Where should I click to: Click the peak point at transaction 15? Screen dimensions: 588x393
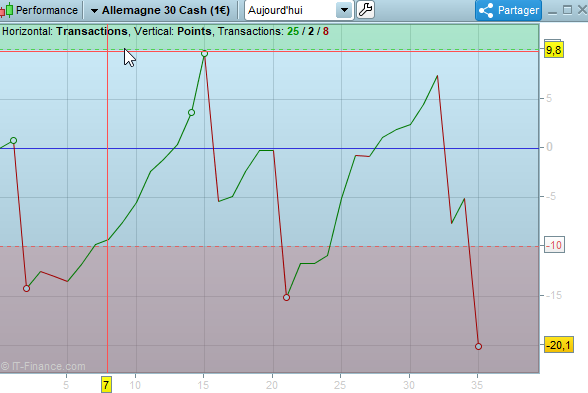click(204, 54)
